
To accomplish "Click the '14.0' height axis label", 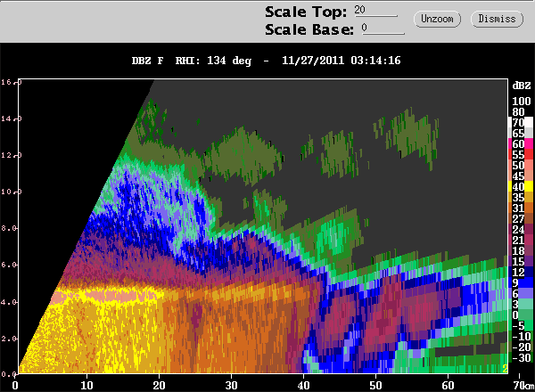I will pyautogui.click(x=10, y=118).
